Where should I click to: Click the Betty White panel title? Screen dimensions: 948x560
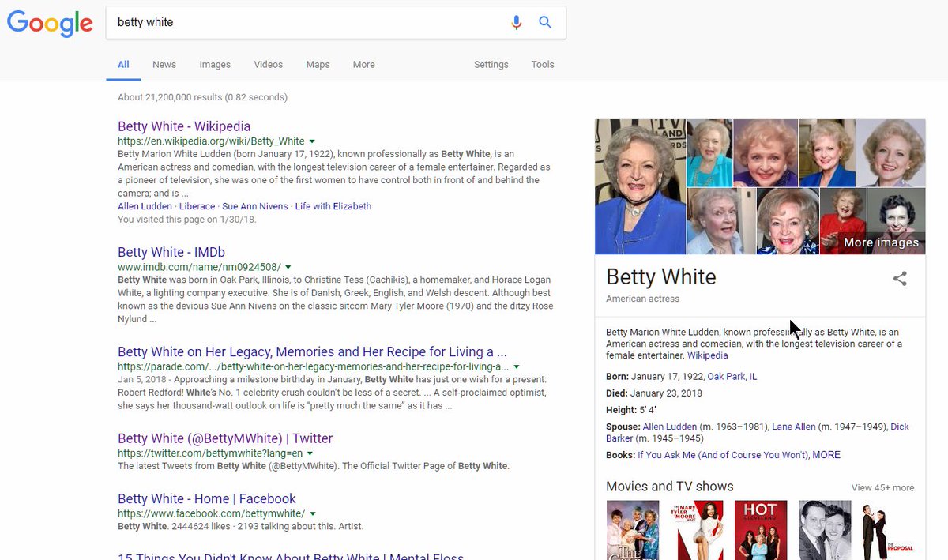[x=661, y=277]
